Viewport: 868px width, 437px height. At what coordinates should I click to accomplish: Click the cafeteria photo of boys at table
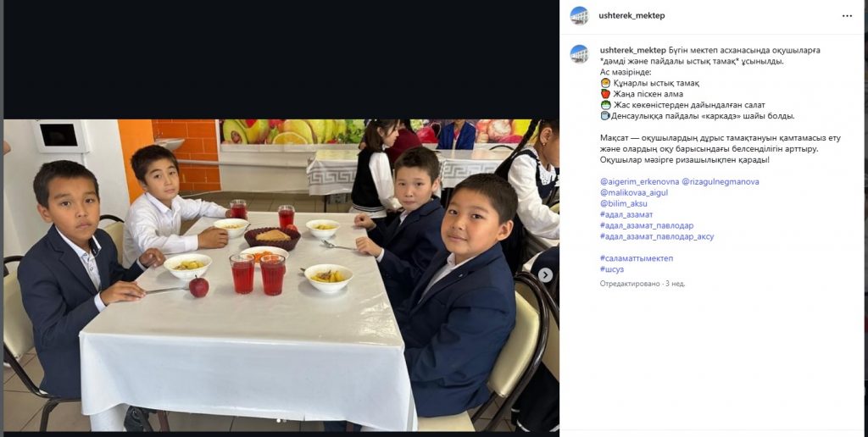(x=281, y=275)
